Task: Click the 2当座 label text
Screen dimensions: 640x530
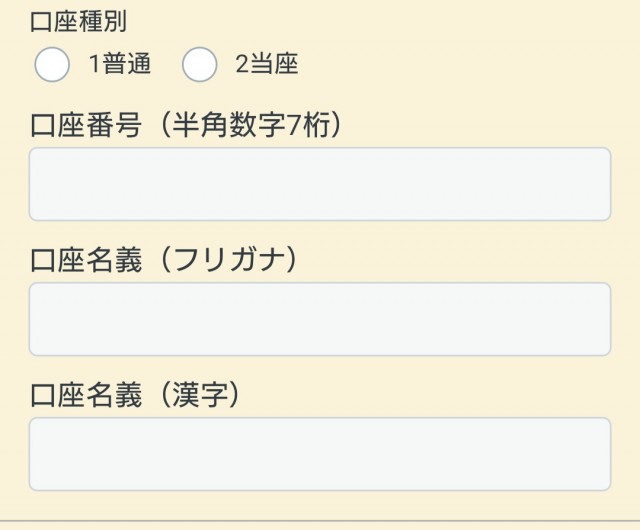Action: pos(267,65)
